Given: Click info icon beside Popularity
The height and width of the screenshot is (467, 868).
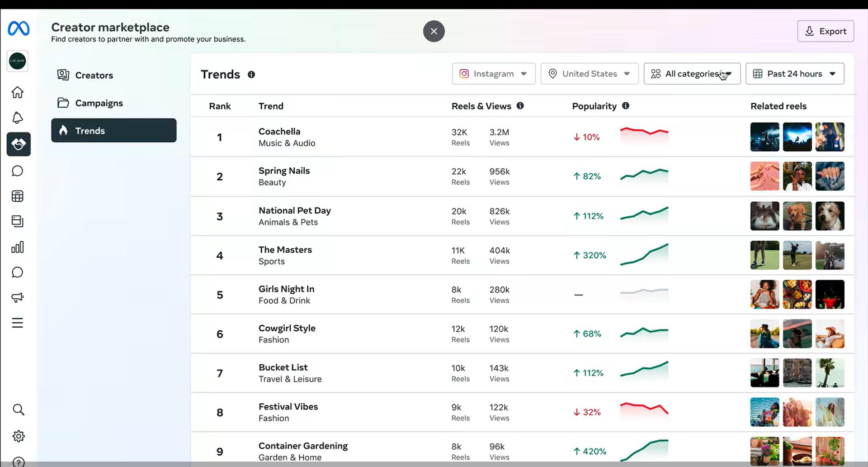Looking at the screenshot, I should [626, 106].
